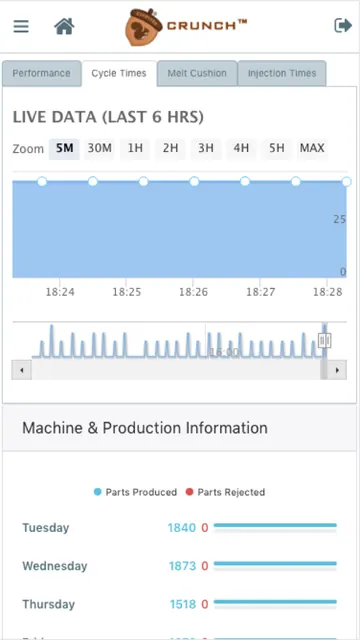The image size is (360, 640).
Task: Set zoom to 30M
Action: tap(100, 149)
